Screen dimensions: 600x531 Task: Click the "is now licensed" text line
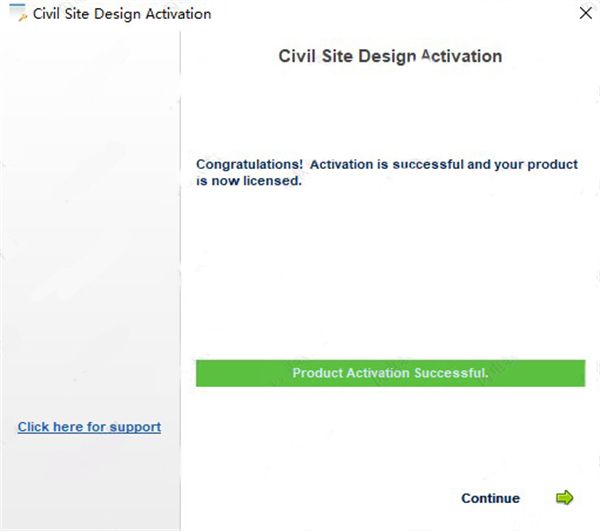pos(249,181)
